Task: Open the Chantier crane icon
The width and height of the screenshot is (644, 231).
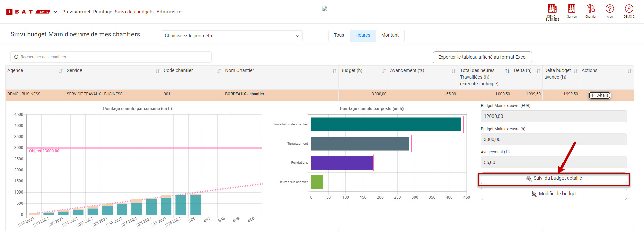Action: coord(591,9)
